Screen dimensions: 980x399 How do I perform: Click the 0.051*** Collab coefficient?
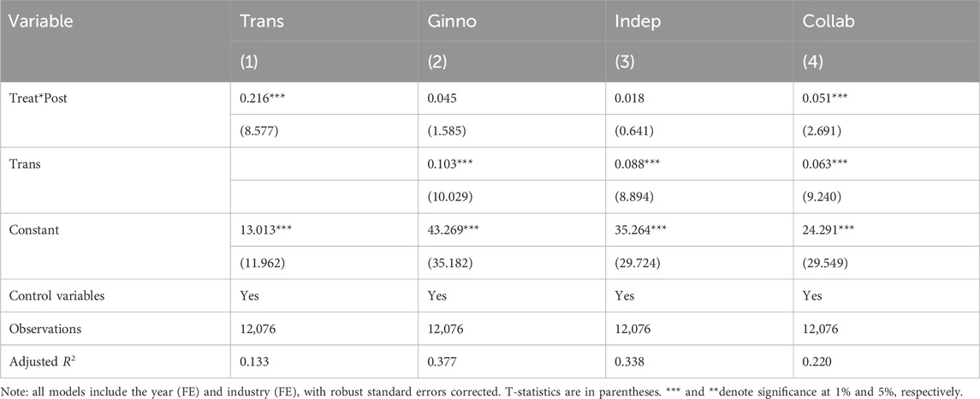point(828,99)
